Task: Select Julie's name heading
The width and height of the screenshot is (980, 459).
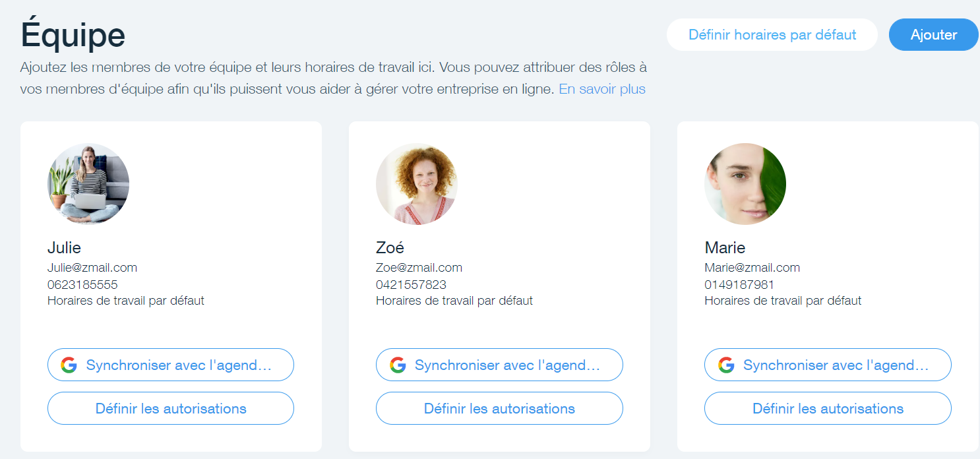Action: coord(64,248)
